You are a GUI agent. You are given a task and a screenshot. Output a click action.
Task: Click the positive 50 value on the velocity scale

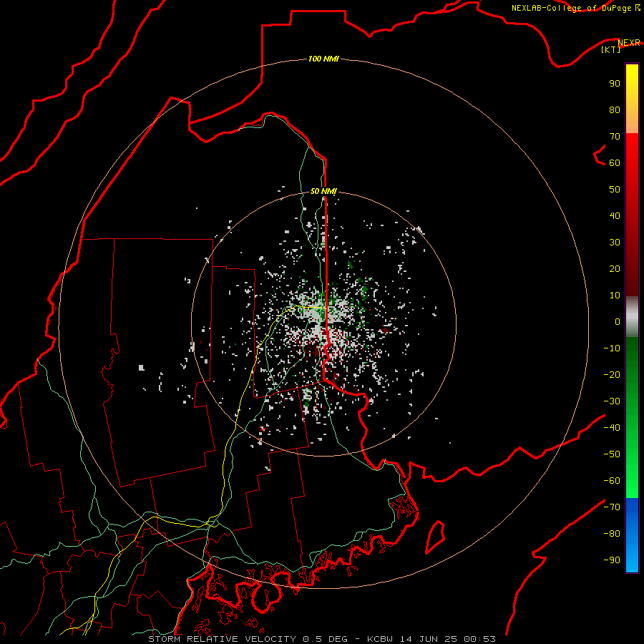click(615, 190)
